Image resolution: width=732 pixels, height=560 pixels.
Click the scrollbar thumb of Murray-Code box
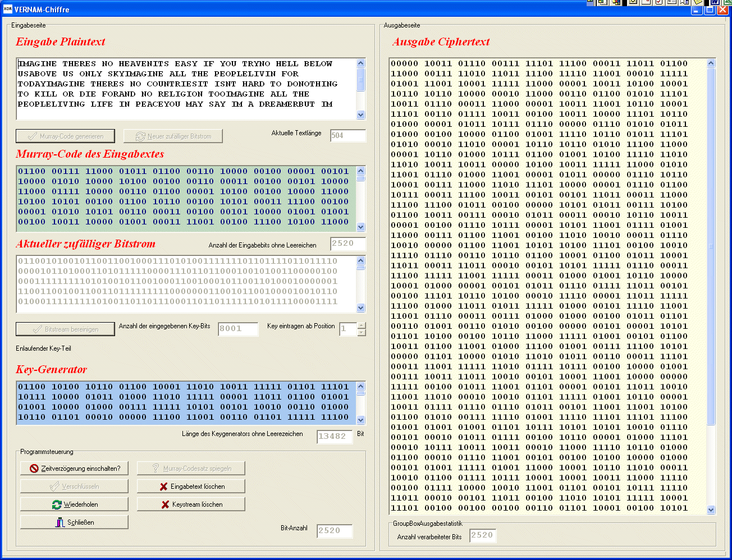point(361,178)
